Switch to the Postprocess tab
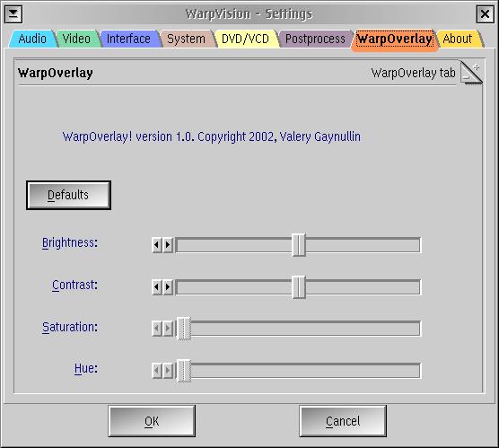The image size is (499, 448). click(315, 39)
